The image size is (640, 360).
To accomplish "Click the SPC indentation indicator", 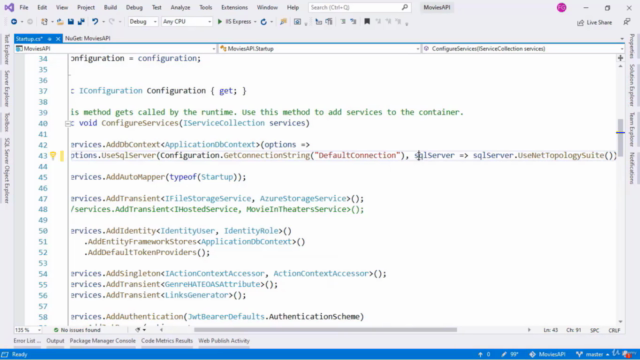I will click(x=594, y=330).
